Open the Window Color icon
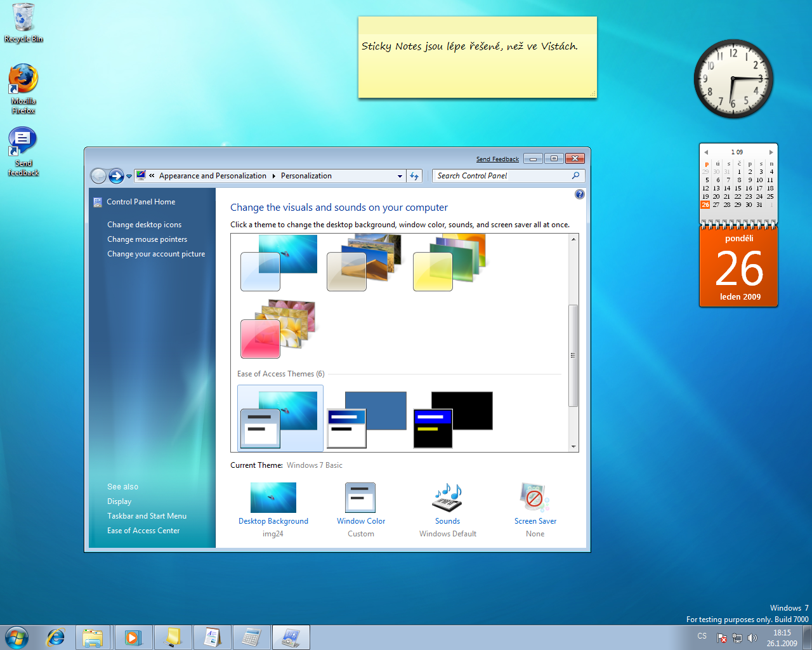Screen dimensions: 812x650 [360, 498]
